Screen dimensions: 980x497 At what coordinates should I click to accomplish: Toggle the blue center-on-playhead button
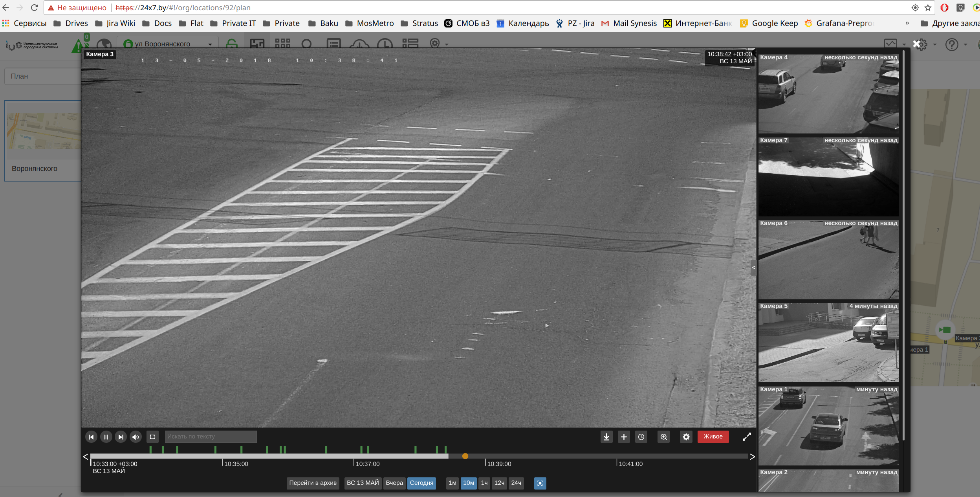[x=540, y=483]
